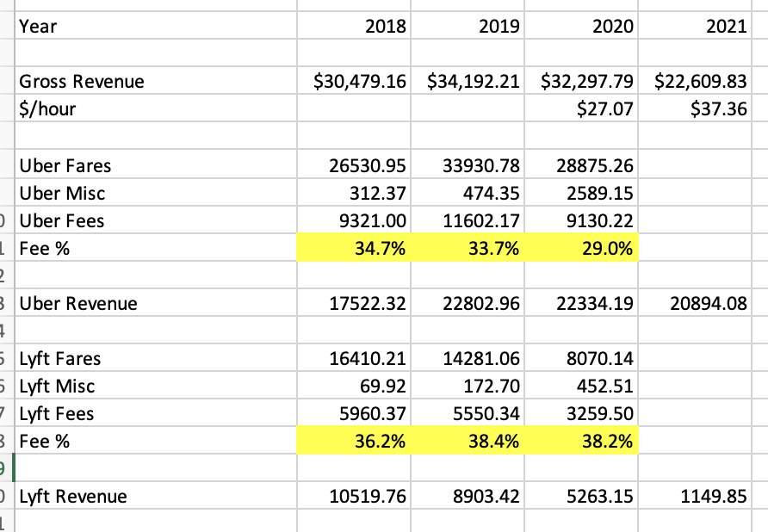Select the 2019 year header cell

click(468, 26)
